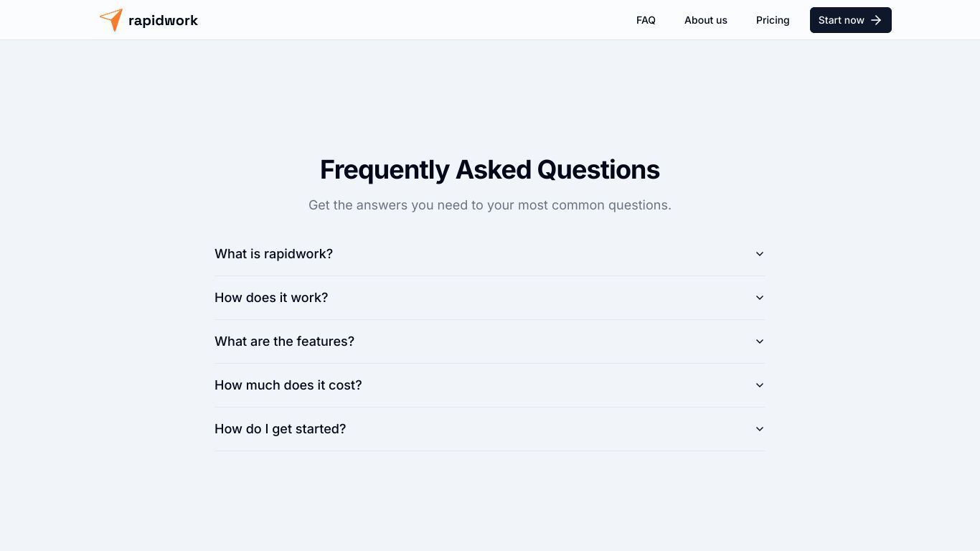Toggle the chevron beside 'How does it work?'
The image size is (980, 551).
[x=760, y=298]
